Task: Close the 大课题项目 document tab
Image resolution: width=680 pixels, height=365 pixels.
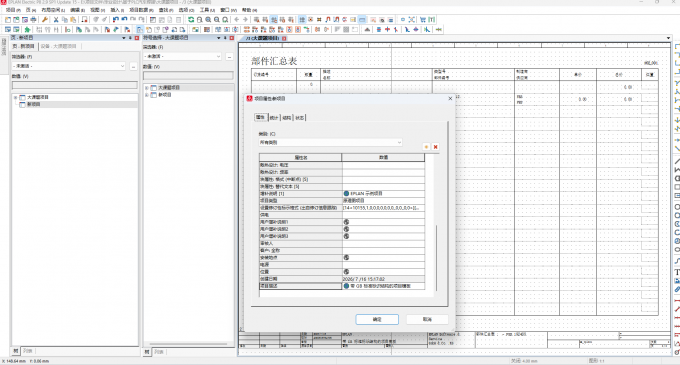Action: point(284,38)
